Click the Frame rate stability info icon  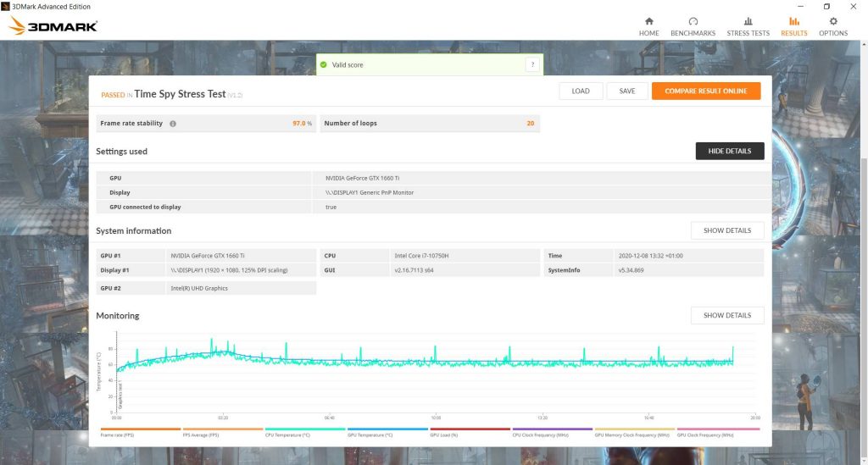[x=173, y=124]
